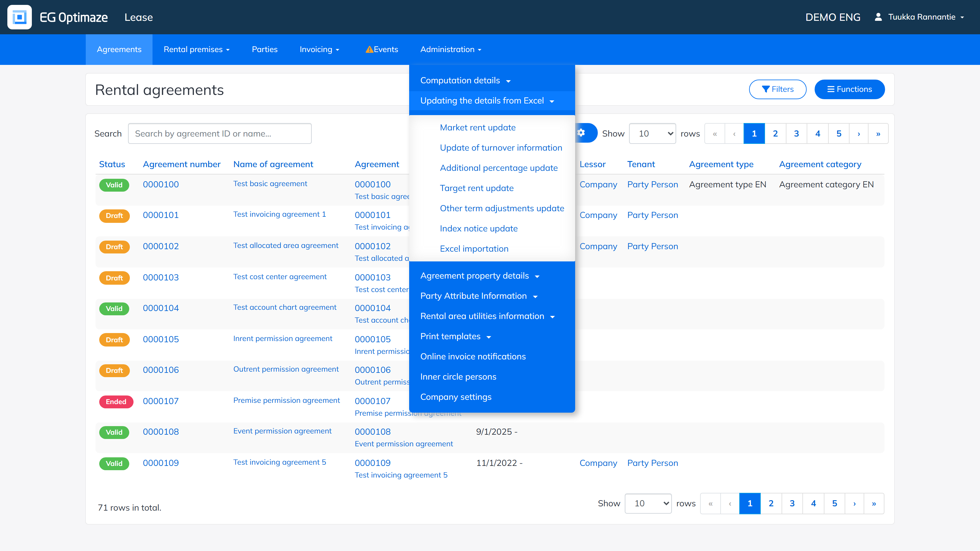Sort by Agreement category column header

tap(820, 164)
